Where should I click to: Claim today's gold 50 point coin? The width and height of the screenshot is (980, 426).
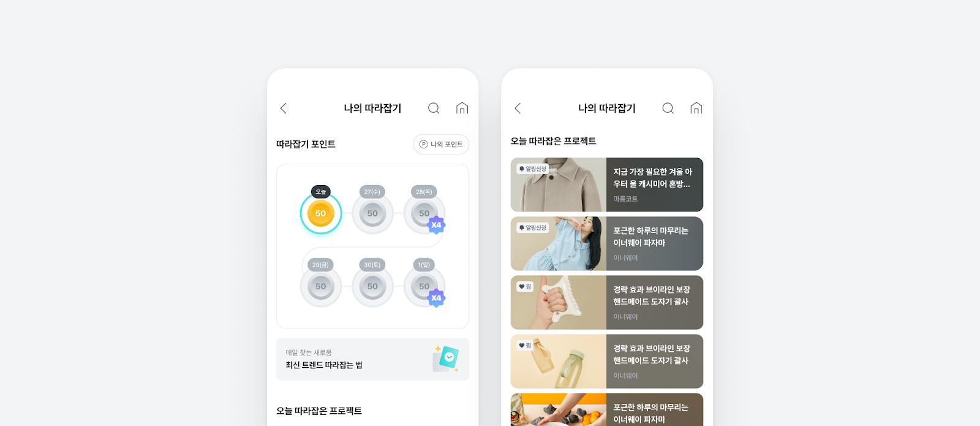tap(321, 213)
